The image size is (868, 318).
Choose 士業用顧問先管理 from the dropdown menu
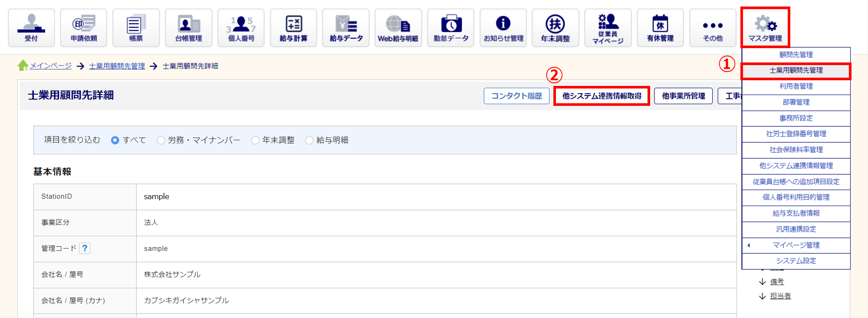[x=796, y=71]
